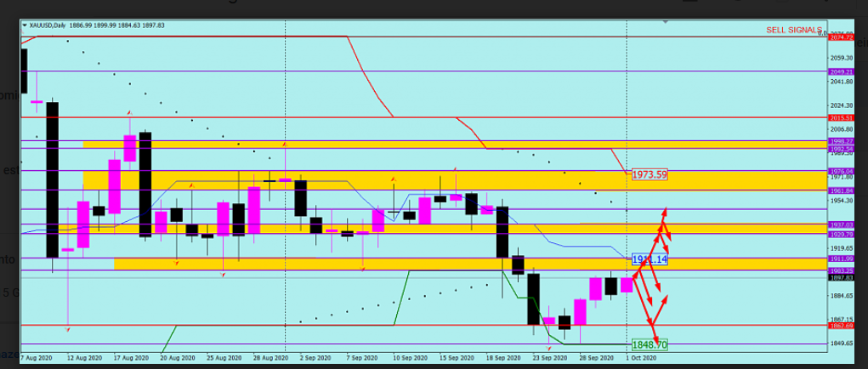Screen dimensions: 868x369
Task: Click the red SELL SIGNALS label
Action: tap(795, 30)
